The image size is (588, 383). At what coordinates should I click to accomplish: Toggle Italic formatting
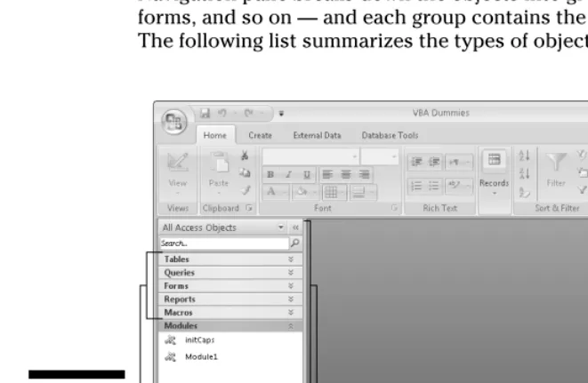click(x=288, y=175)
